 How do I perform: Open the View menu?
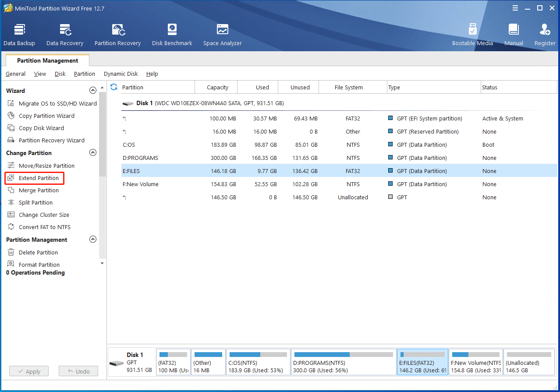[40, 74]
